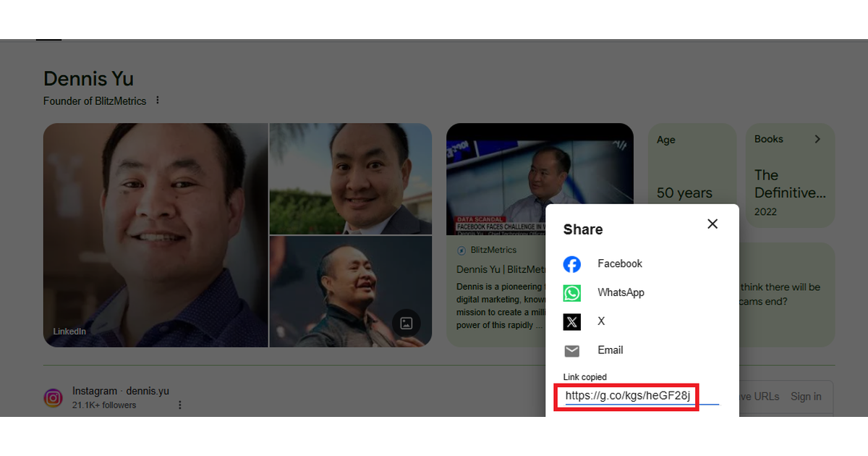868x456 pixels.
Task: Click the 'Link copied' label
Action: (585, 377)
